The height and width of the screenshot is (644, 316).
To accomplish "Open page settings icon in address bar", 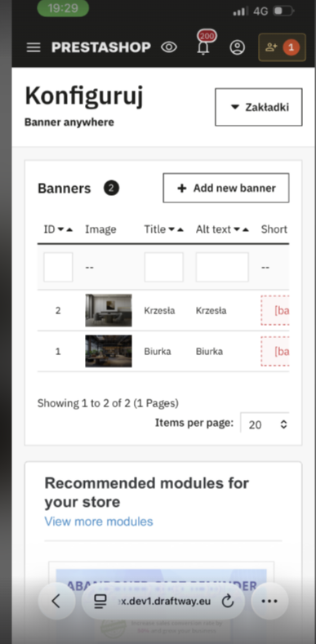I will [x=100, y=602].
